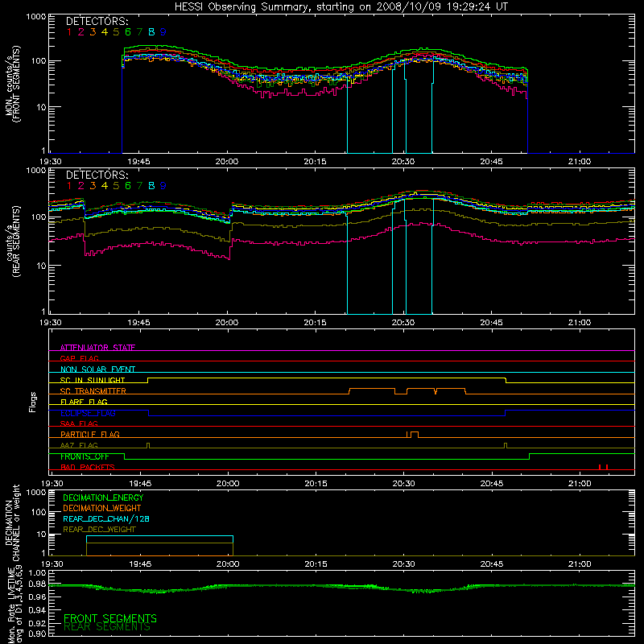Select green detector number 6 in the rear segments legend
Viewport: 644px width, 644px height.
tap(128, 186)
